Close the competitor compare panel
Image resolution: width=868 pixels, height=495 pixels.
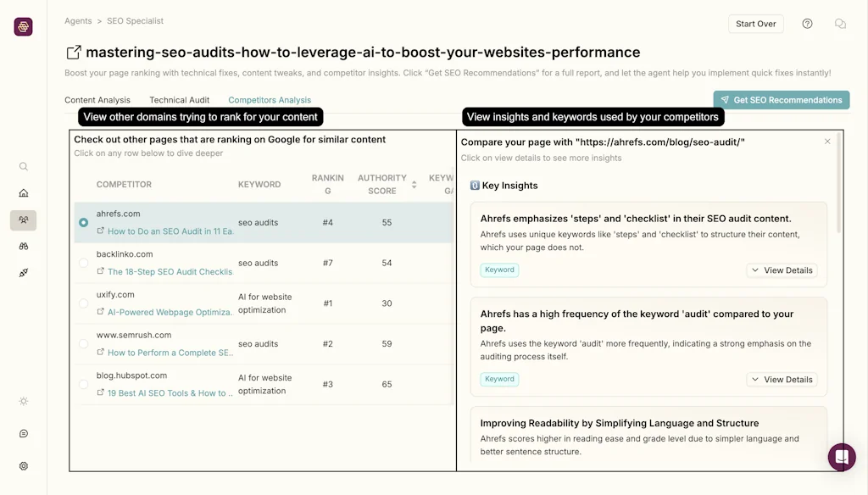(x=826, y=142)
